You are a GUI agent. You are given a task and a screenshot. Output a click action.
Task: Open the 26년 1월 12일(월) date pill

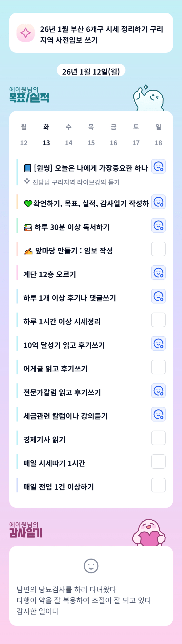pyautogui.click(x=91, y=72)
